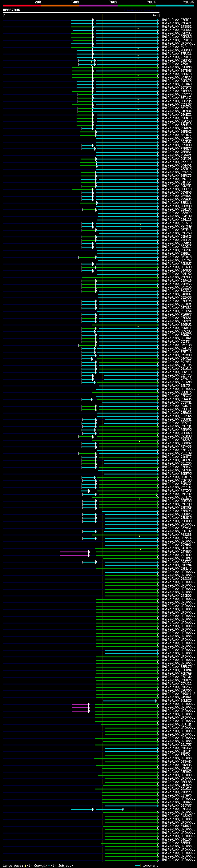This screenshot has width=197, height=868.
Task: Click hit label UniRef100_O04401
Action: (x=177, y=165)
